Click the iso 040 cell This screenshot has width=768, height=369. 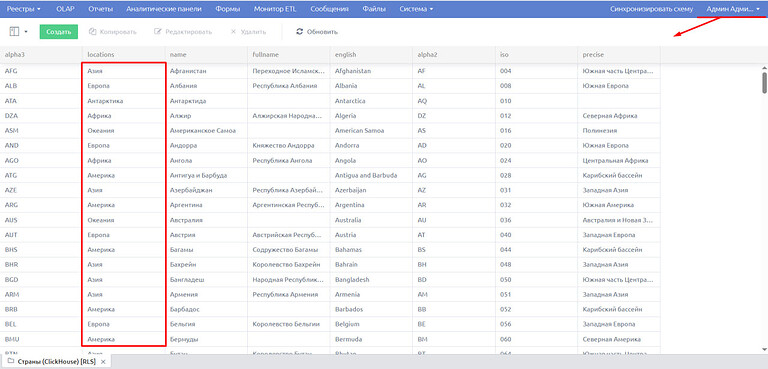(x=536, y=235)
